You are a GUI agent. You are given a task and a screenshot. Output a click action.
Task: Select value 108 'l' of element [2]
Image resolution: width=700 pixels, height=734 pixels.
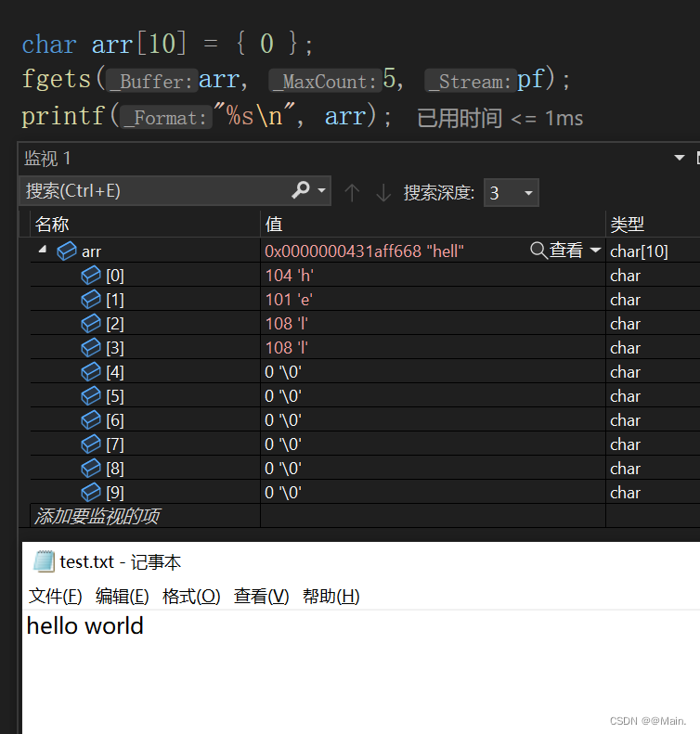tap(287, 324)
